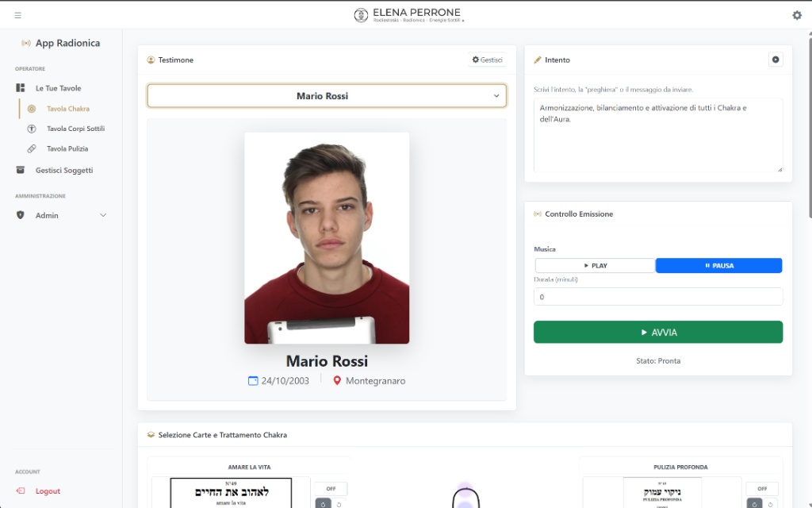Click the red Logout icon

click(x=21, y=491)
